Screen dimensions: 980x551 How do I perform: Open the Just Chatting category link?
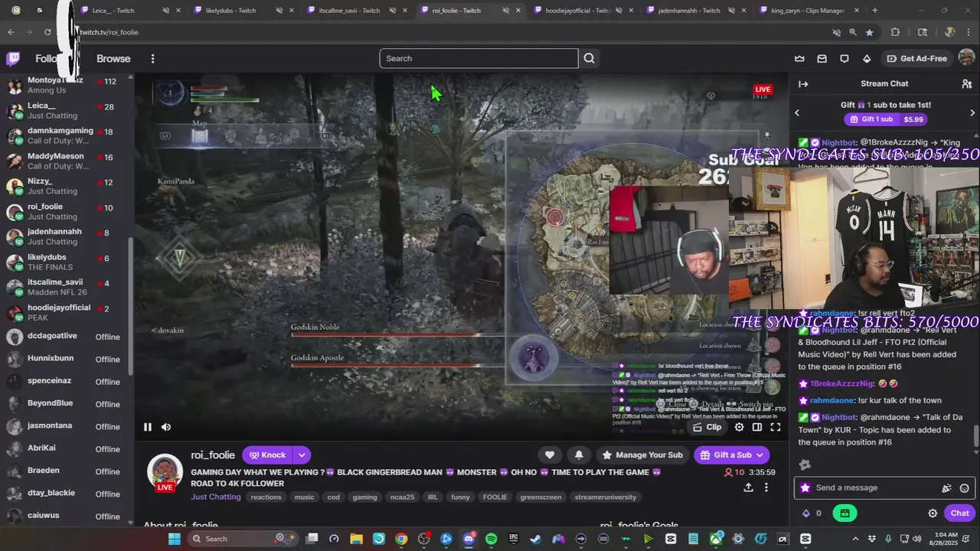tap(216, 497)
